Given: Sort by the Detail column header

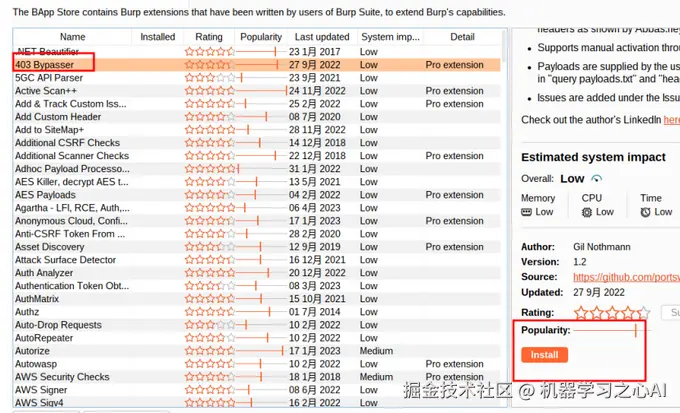Looking at the screenshot, I should (x=462, y=37).
